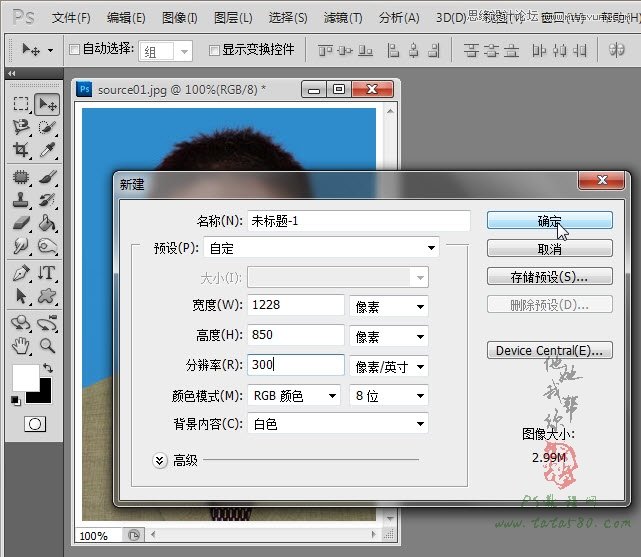
Task: Click the 分辨率 resolution input field
Action: point(296,365)
